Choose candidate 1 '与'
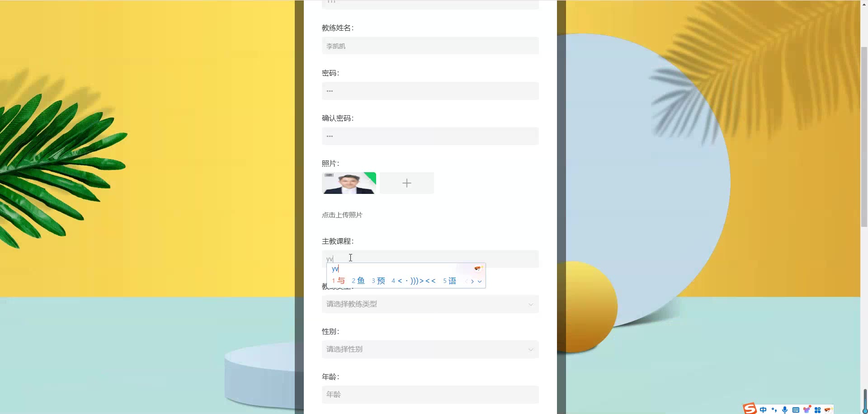868x414 pixels. [x=338, y=281]
